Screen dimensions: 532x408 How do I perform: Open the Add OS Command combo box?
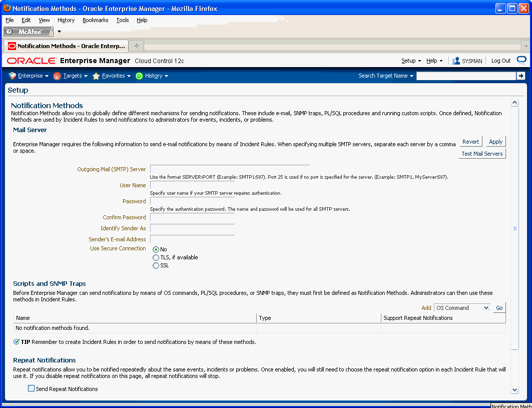(462, 308)
